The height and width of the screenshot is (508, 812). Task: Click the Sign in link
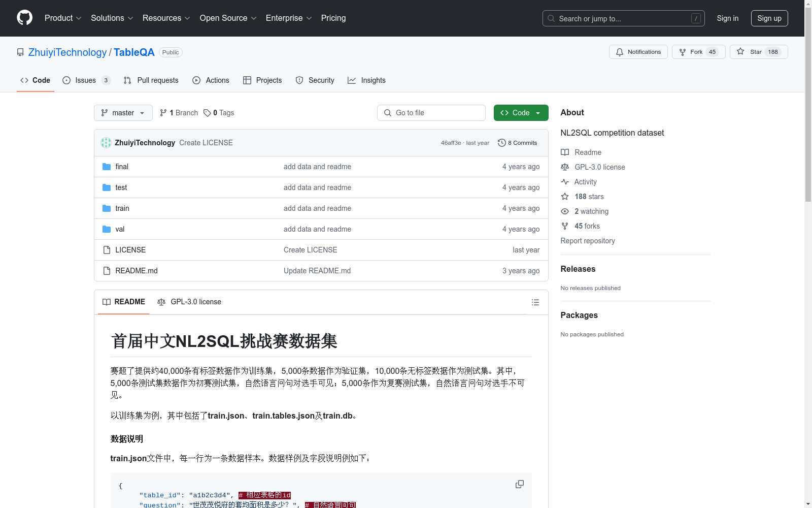coord(728,18)
